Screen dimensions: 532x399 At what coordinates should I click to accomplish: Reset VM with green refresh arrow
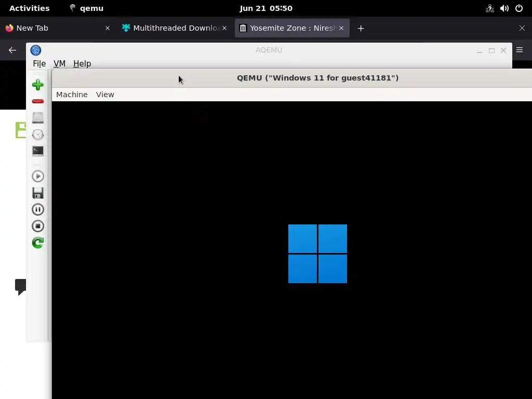37,243
